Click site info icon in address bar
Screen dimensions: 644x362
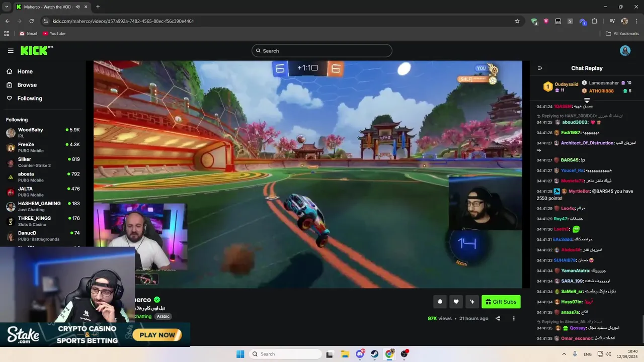click(46, 21)
